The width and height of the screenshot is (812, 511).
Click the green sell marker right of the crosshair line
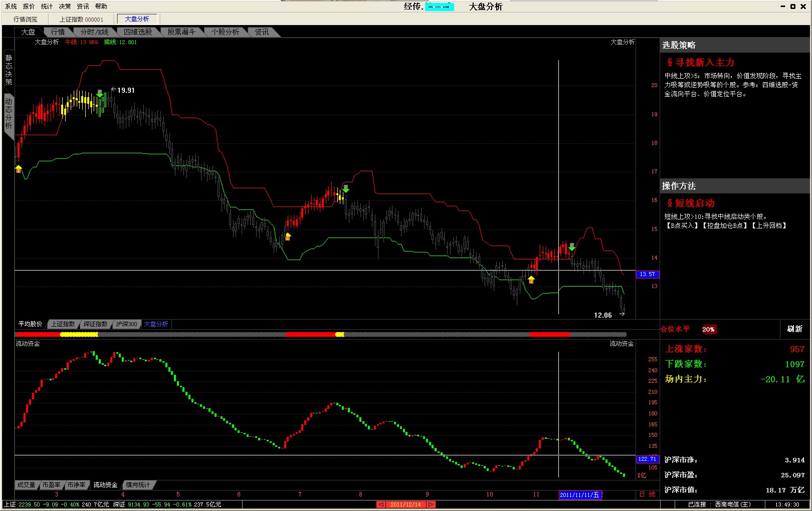(x=572, y=247)
